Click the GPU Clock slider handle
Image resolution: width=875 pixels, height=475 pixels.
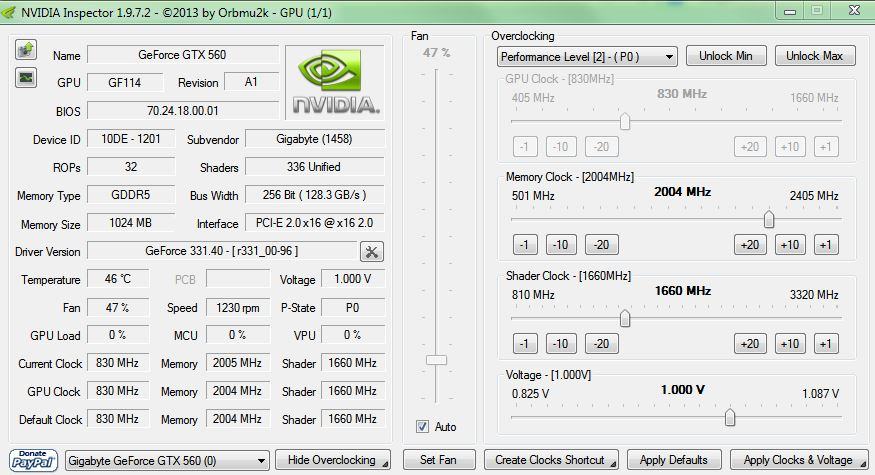(x=625, y=121)
